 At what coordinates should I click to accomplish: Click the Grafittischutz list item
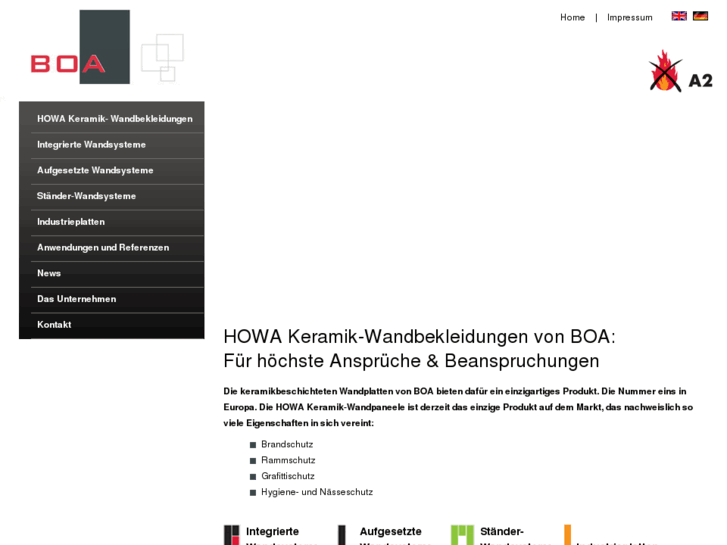(x=287, y=476)
